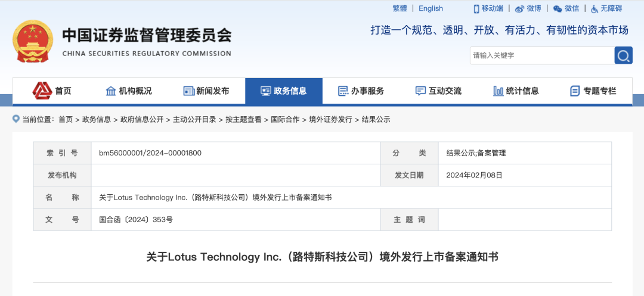The width and height of the screenshot is (644, 296).
Task: Open the 机构概况 navigation tab
Action: pos(129,91)
